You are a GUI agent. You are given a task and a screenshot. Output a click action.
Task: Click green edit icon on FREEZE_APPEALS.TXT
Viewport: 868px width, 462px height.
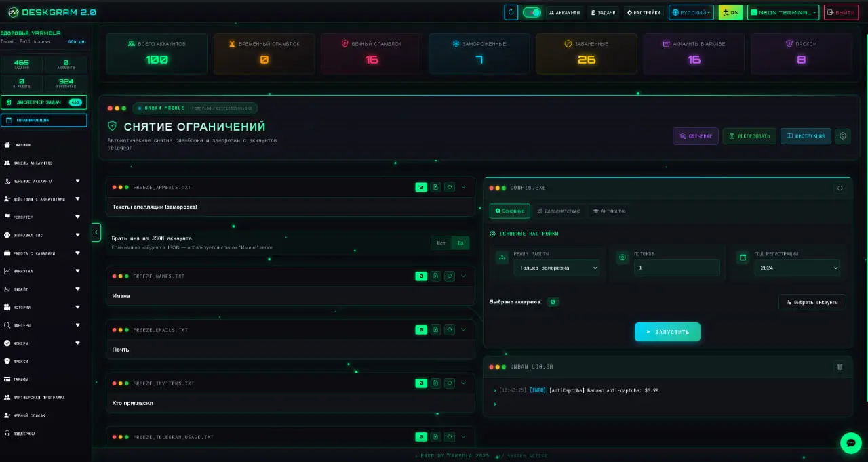point(421,187)
